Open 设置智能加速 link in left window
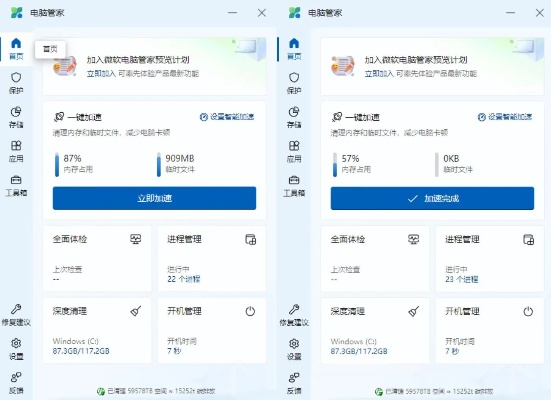551x400 pixels. click(x=227, y=117)
